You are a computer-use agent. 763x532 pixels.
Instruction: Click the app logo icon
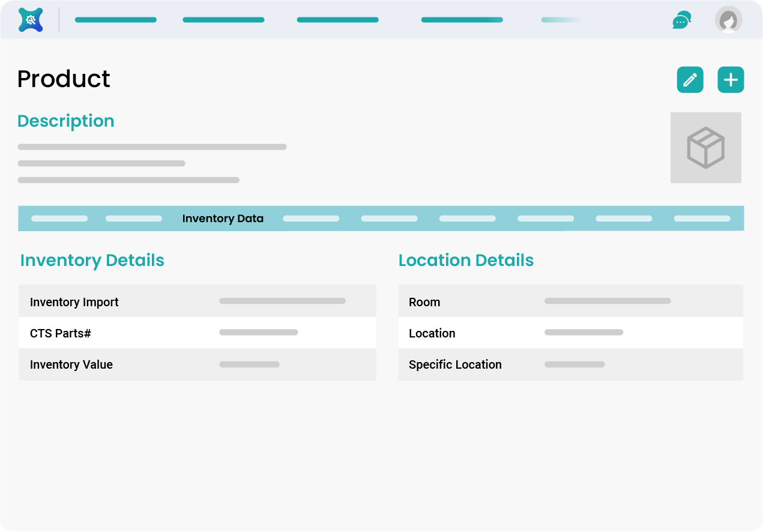tap(30, 19)
